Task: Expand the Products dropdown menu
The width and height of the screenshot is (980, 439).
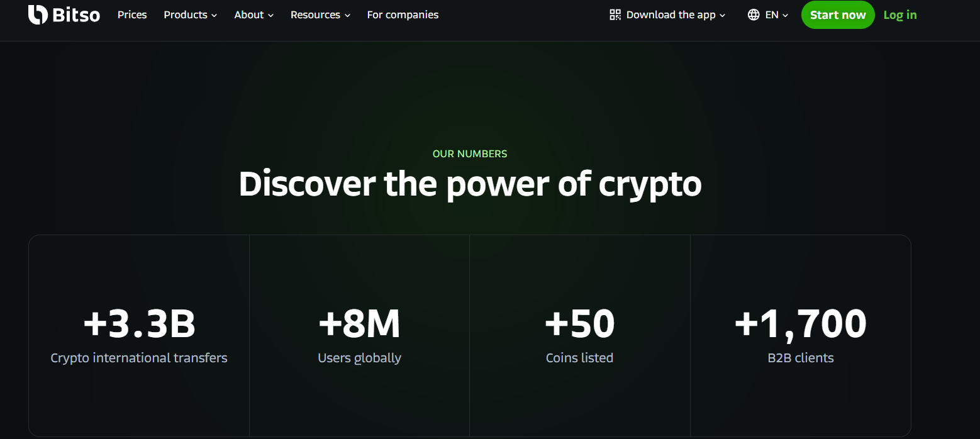Action: pos(190,14)
